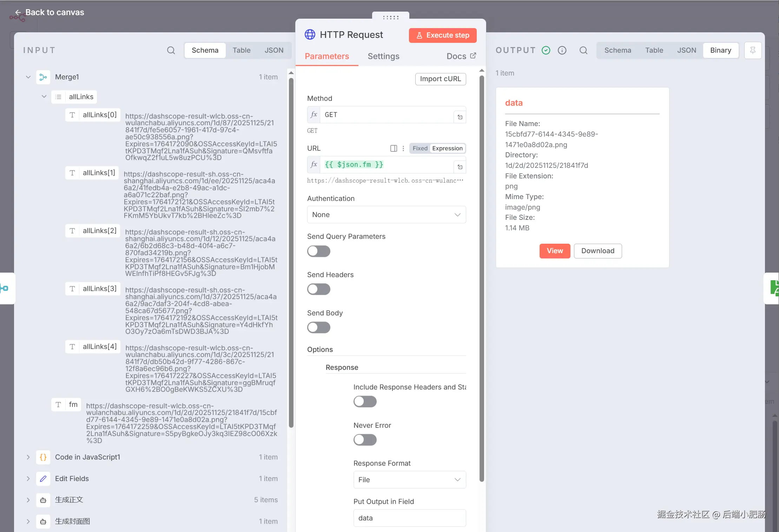This screenshot has width=779, height=532.
Task: Switch the output view to JSON tab
Action: click(x=686, y=50)
